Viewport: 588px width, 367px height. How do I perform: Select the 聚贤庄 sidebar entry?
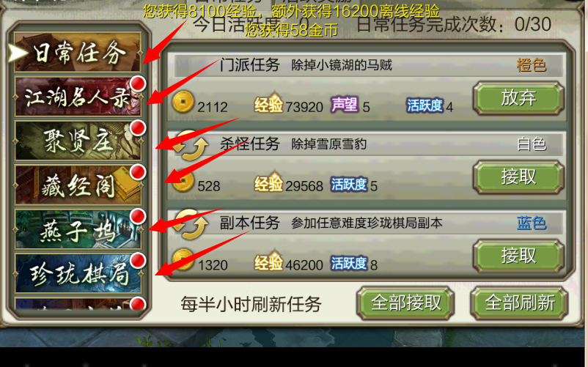pos(78,141)
